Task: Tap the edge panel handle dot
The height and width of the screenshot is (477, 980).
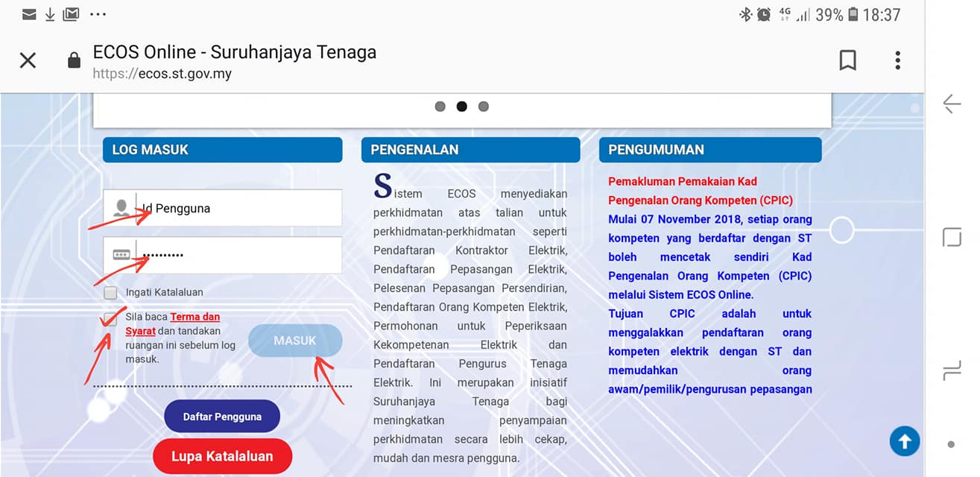Action: point(951,444)
